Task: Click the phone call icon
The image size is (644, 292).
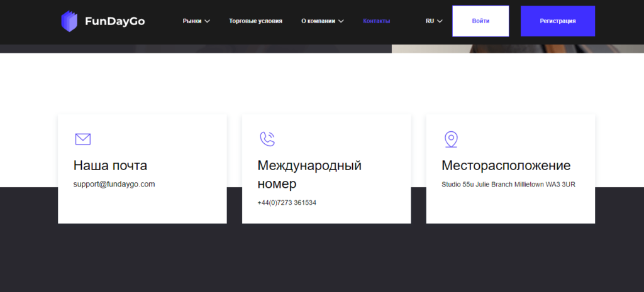Action: [267, 139]
